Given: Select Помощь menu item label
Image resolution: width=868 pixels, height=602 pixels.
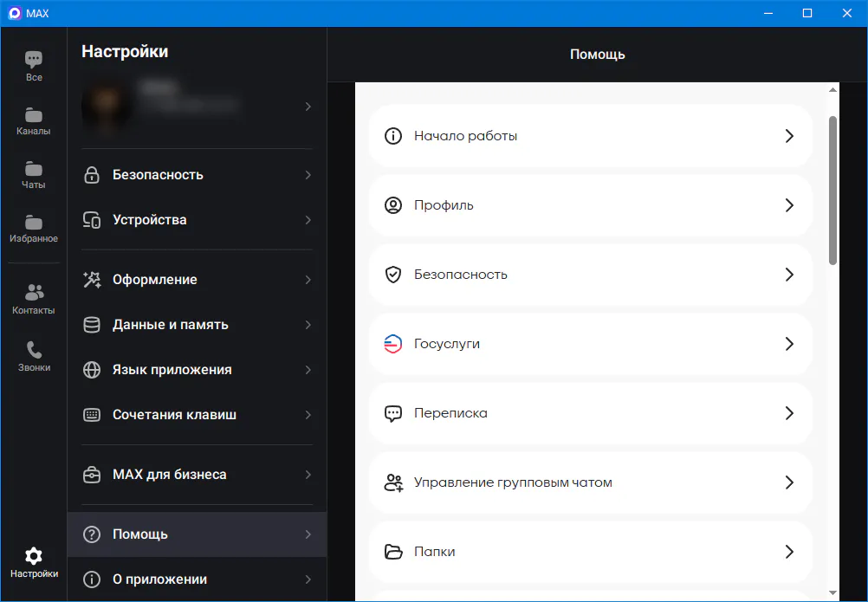Looking at the screenshot, I should (140, 534).
